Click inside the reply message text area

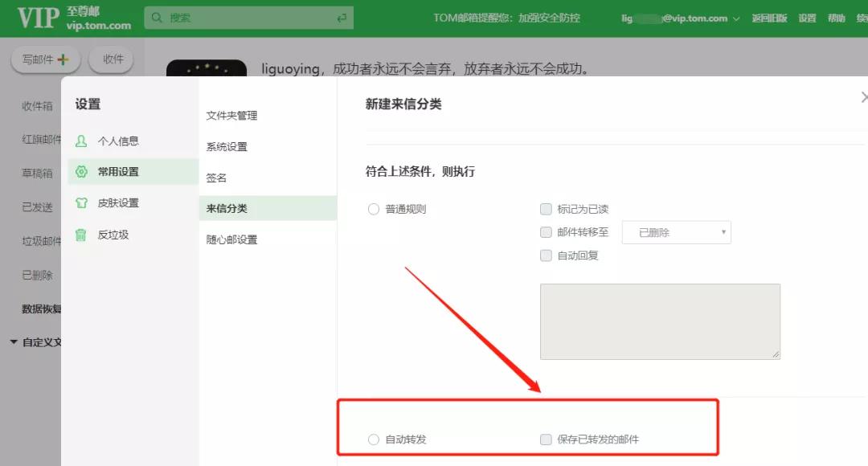[659, 321]
